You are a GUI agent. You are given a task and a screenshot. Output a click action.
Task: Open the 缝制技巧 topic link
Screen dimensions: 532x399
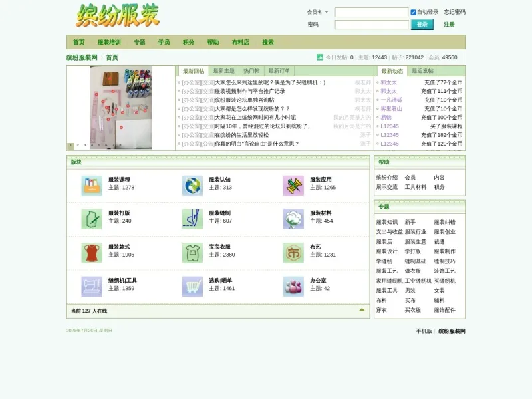(x=444, y=261)
